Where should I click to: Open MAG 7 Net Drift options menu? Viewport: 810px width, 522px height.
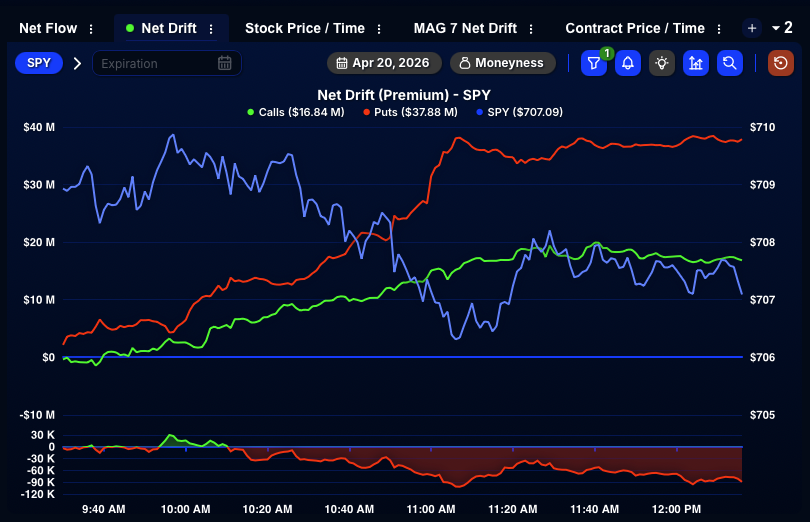pos(531,29)
